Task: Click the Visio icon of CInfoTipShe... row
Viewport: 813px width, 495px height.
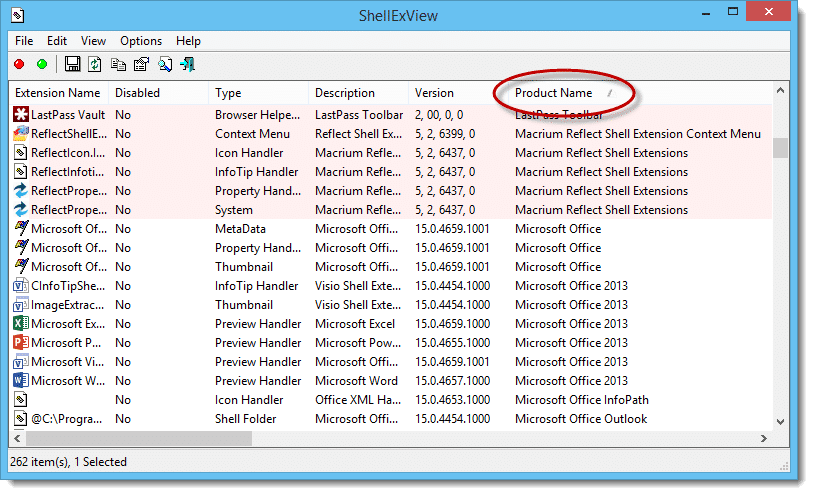Action: [20, 286]
